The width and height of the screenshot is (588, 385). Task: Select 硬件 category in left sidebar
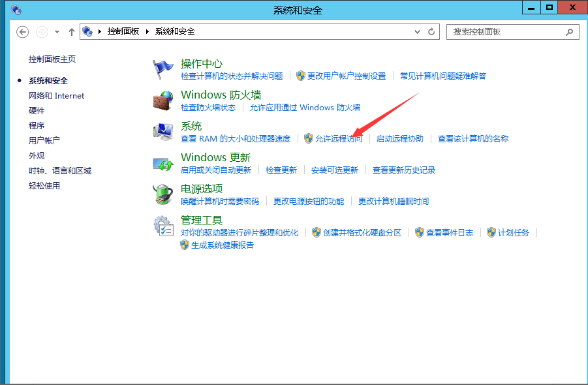(37, 111)
